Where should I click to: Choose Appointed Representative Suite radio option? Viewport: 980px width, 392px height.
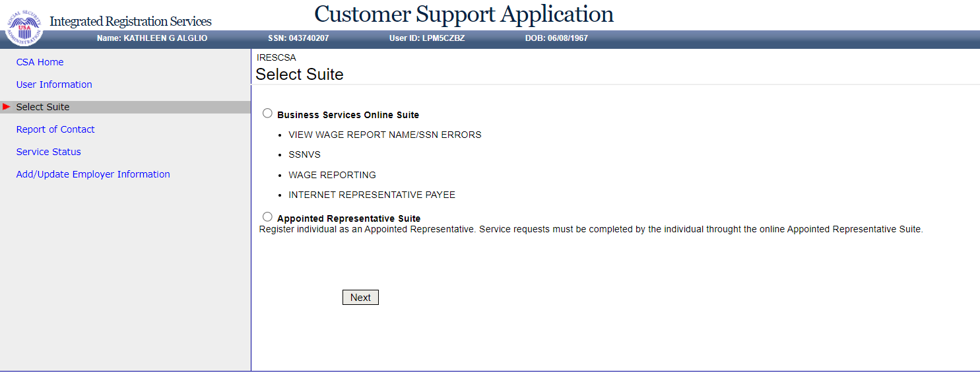[267, 216]
